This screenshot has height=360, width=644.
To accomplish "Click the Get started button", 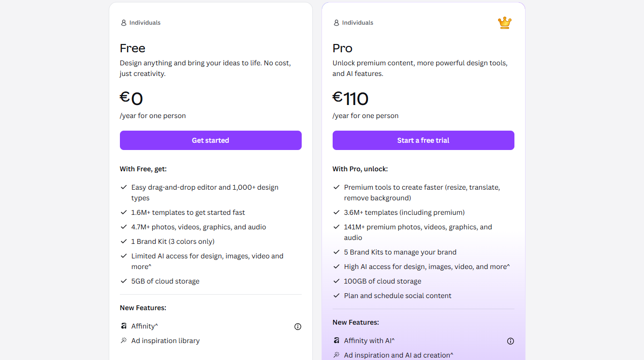I will point(211,140).
